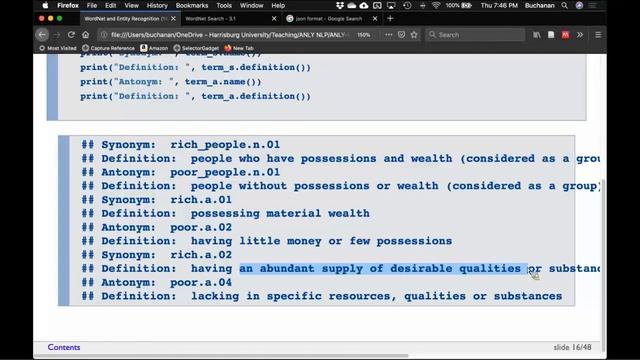The image size is (640, 360).
Task: Click the text 'rich_people.n.01'
Action: pyautogui.click(x=225, y=145)
